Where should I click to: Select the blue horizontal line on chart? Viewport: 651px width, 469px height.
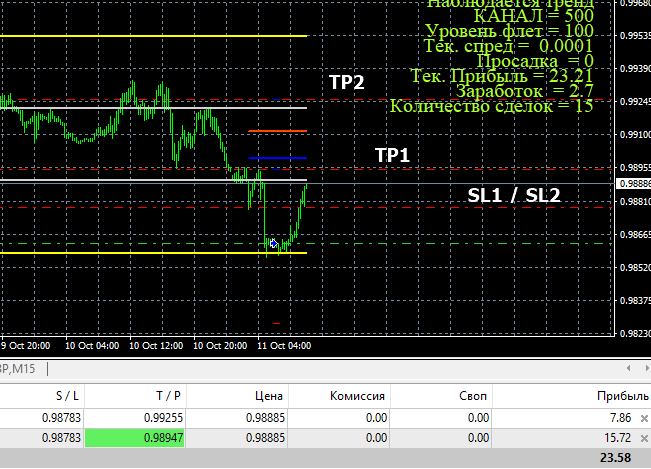click(277, 159)
